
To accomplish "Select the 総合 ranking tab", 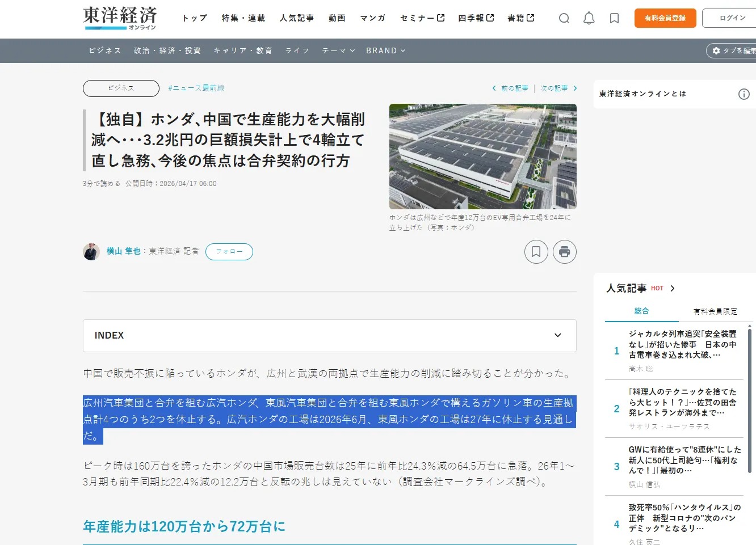I will tap(642, 311).
